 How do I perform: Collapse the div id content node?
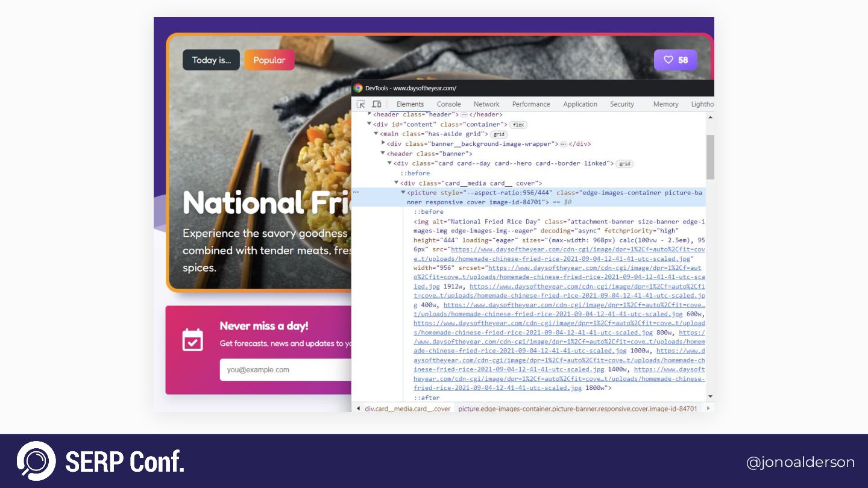tap(370, 124)
